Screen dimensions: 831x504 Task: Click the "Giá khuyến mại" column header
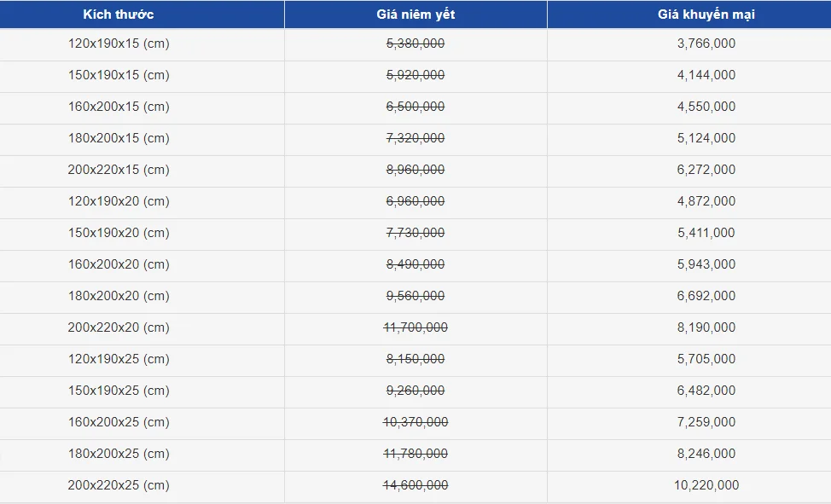(706, 14)
